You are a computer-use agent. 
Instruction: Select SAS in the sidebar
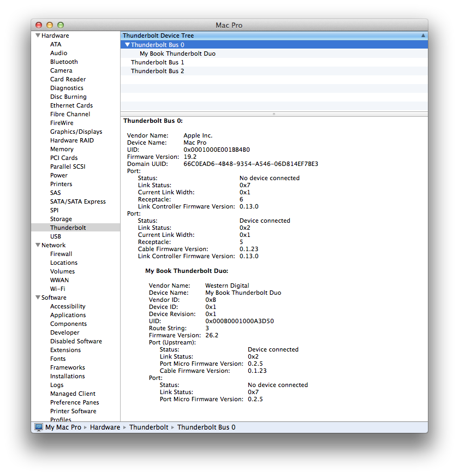pos(56,193)
